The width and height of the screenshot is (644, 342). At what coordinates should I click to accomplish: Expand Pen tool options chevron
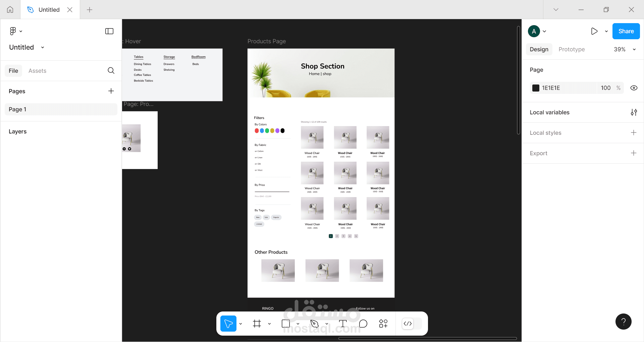click(x=327, y=324)
